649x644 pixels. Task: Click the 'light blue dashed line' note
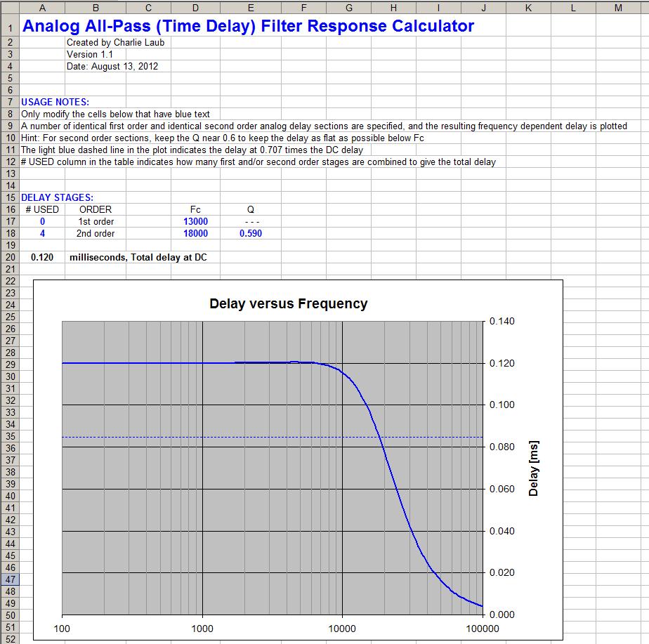(192, 150)
